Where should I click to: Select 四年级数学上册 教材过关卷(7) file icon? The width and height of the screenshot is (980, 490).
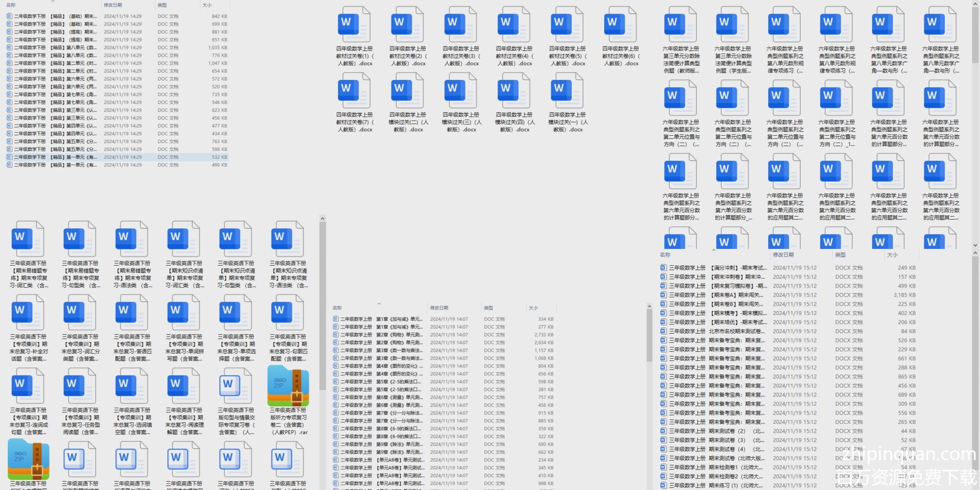[354, 91]
